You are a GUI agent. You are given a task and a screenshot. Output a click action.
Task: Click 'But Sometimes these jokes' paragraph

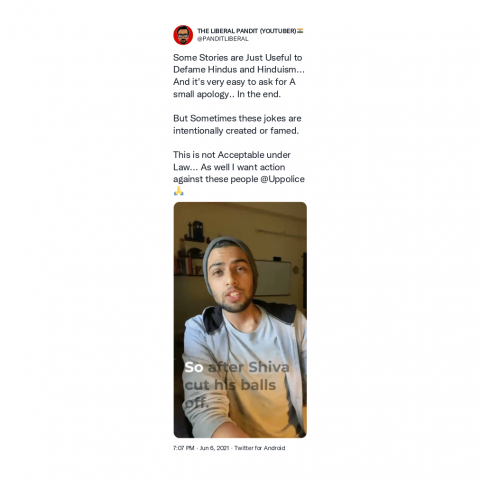(237, 124)
